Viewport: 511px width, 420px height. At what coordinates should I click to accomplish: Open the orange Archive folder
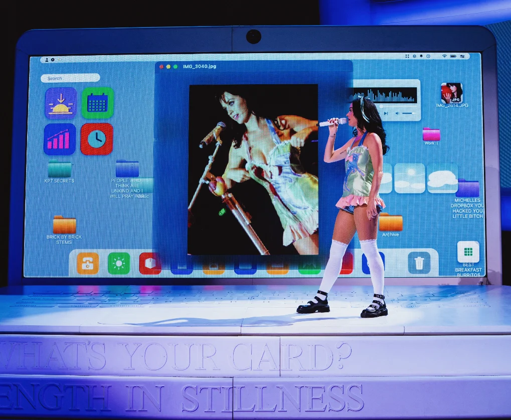[x=391, y=222]
